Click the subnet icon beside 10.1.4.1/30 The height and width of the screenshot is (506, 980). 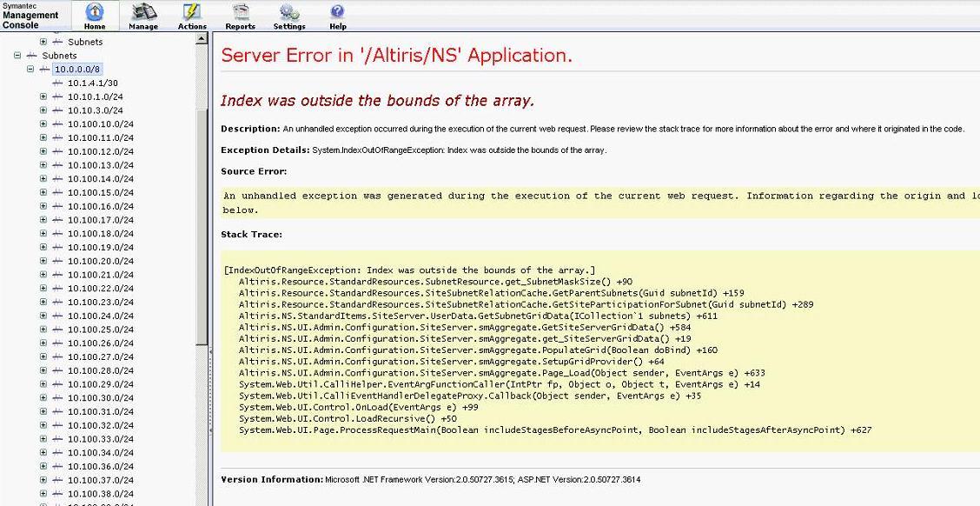(x=58, y=83)
